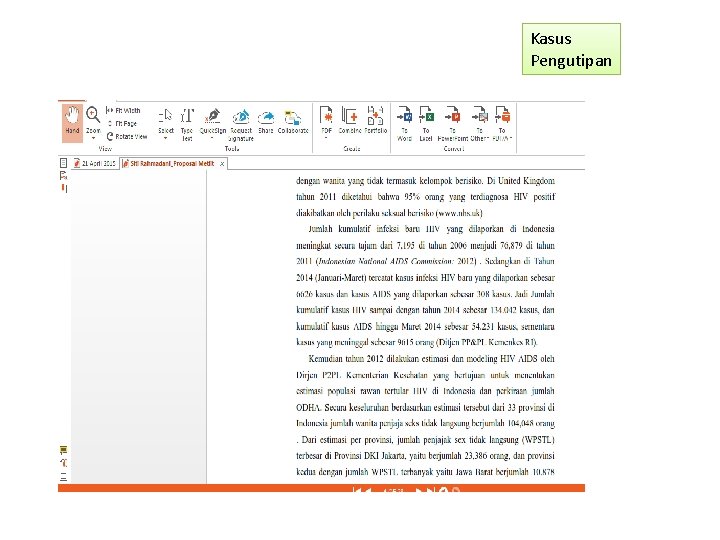720x540 pixels.
Task: Expand the PDF create dropdown
Action: click(x=326, y=138)
